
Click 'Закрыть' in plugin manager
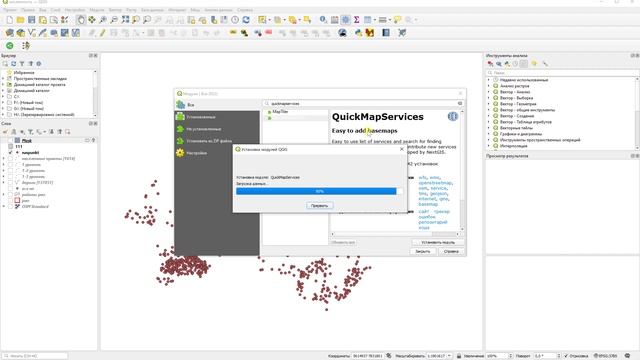422,251
